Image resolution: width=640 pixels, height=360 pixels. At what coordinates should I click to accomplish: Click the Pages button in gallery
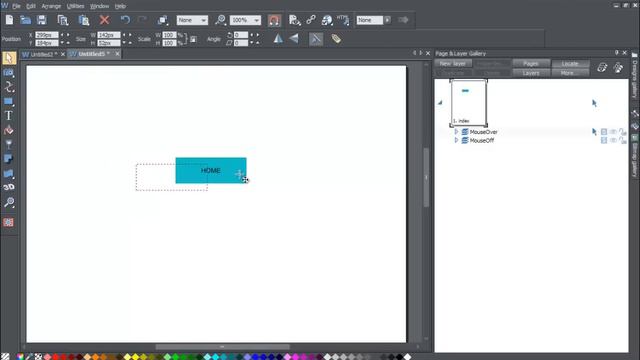tap(531, 64)
